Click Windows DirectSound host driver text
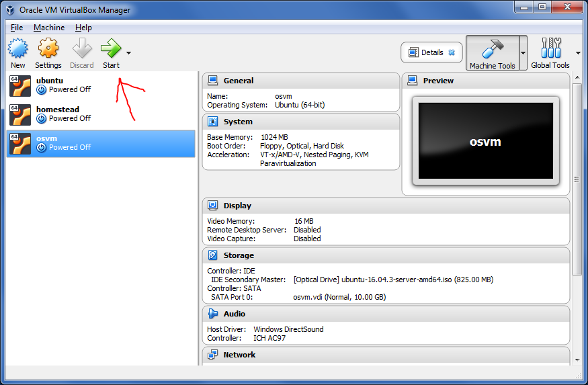This screenshot has height=385, width=588. pos(288,329)
